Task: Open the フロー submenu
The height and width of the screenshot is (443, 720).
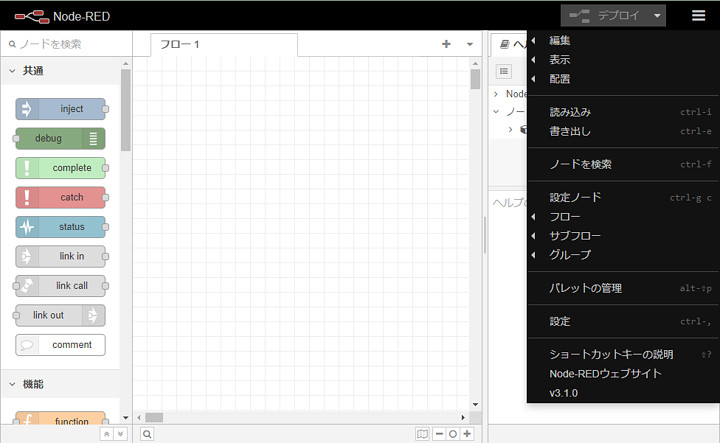Action: point(624,217)
